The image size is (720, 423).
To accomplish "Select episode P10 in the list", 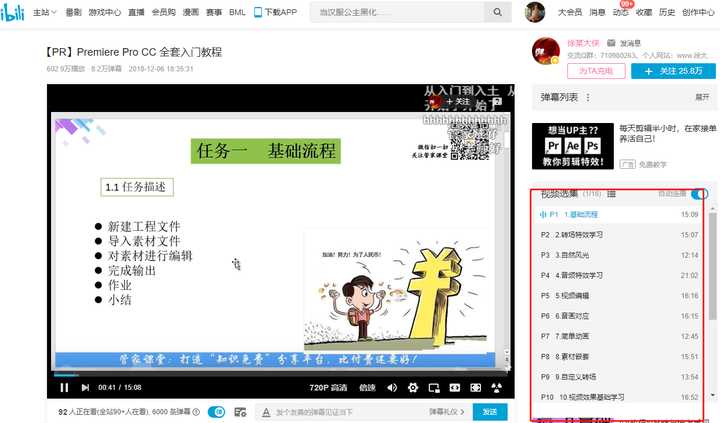I will pyautogui.click(x=620, y=397).
